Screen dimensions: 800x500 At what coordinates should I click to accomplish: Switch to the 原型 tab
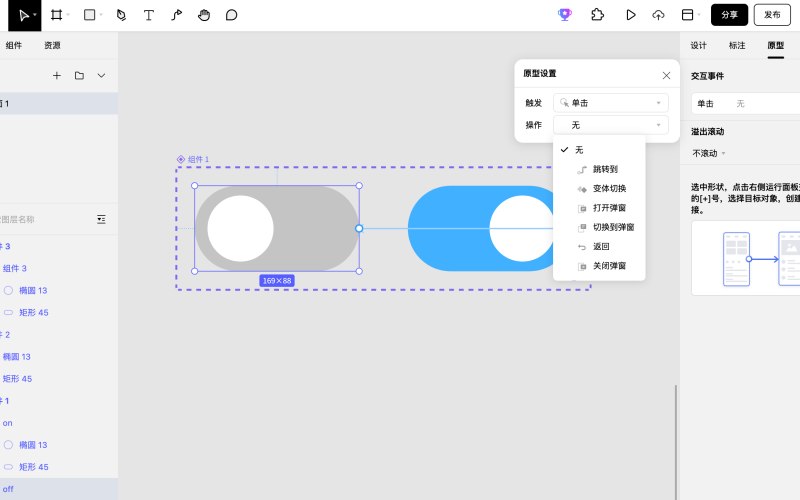pyautogui.click(x=776, y=45)
